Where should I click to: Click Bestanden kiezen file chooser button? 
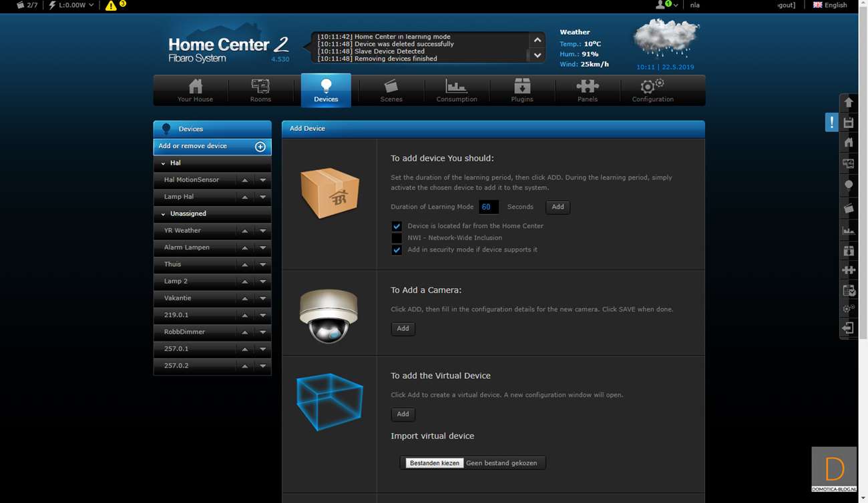[435, 463]
